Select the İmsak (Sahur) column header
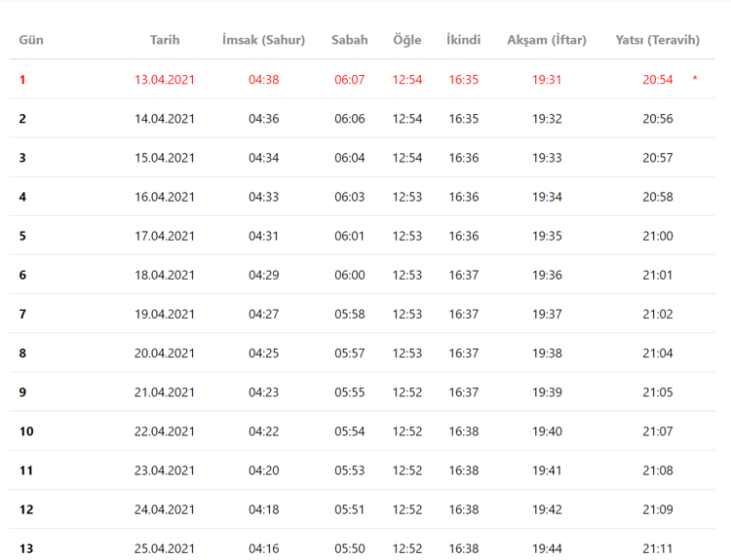 click(x=263, y=40)
